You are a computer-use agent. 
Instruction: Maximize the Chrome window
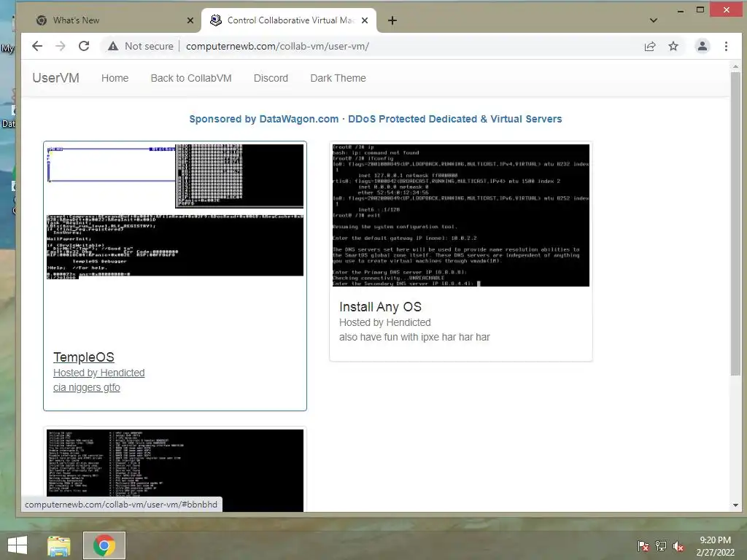pyautogui.click(x=700, y=10)
